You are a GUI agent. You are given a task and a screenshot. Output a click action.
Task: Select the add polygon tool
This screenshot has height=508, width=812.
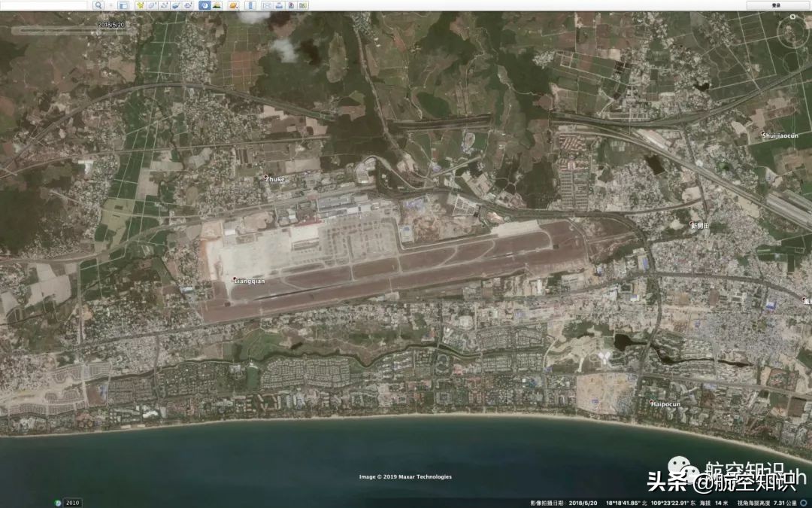pyautogui.click(x=152, y=5)
